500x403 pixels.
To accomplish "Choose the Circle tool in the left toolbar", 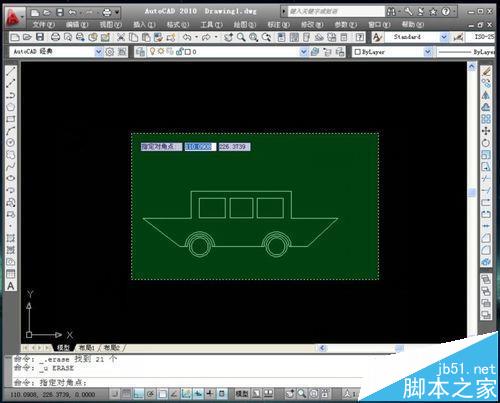I will (x=11, y=143).
